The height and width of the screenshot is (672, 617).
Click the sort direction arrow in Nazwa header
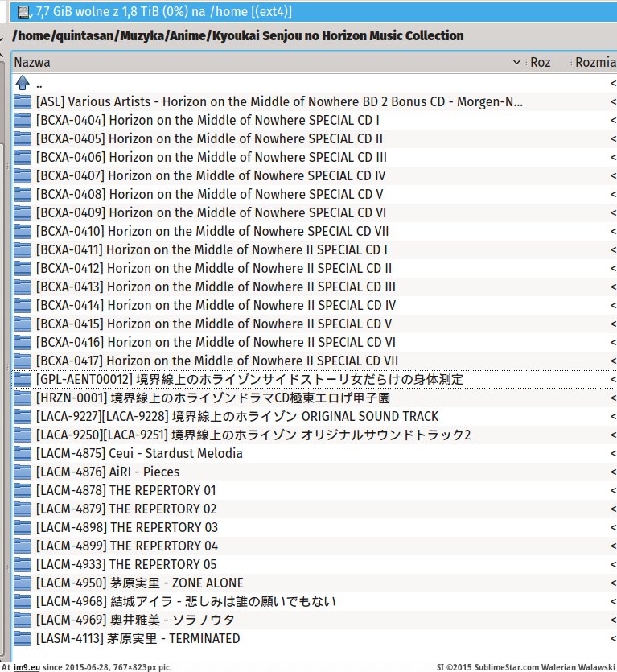pos(516,63)
